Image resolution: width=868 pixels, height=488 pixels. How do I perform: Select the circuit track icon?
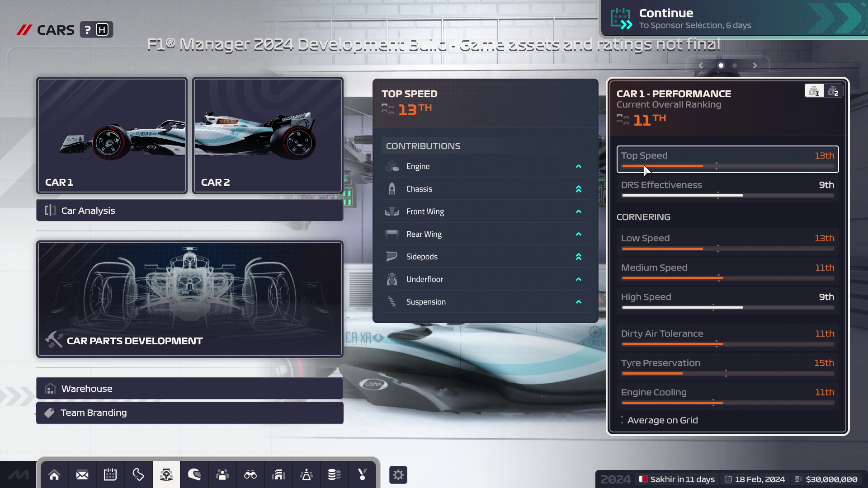coord(138,475)
